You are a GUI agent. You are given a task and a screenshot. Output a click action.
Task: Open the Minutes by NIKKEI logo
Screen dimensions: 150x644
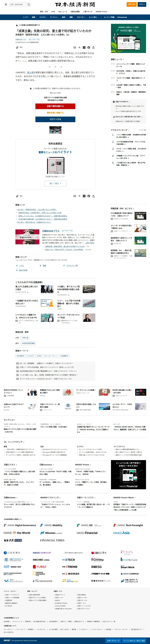point(51,533)
